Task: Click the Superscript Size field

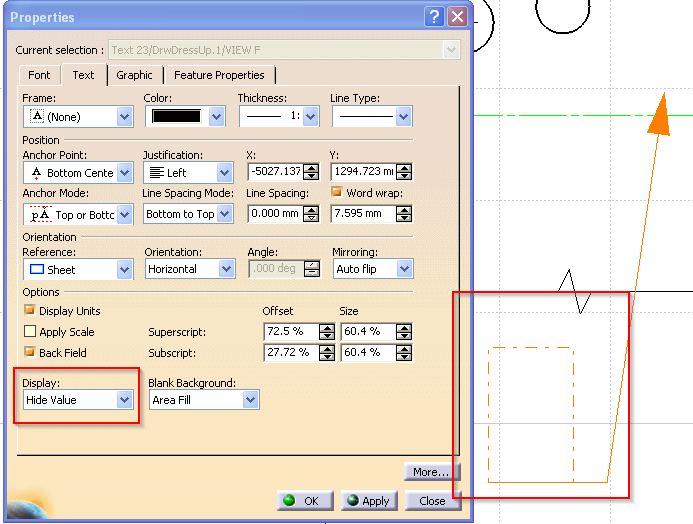Action: [369, 331]
